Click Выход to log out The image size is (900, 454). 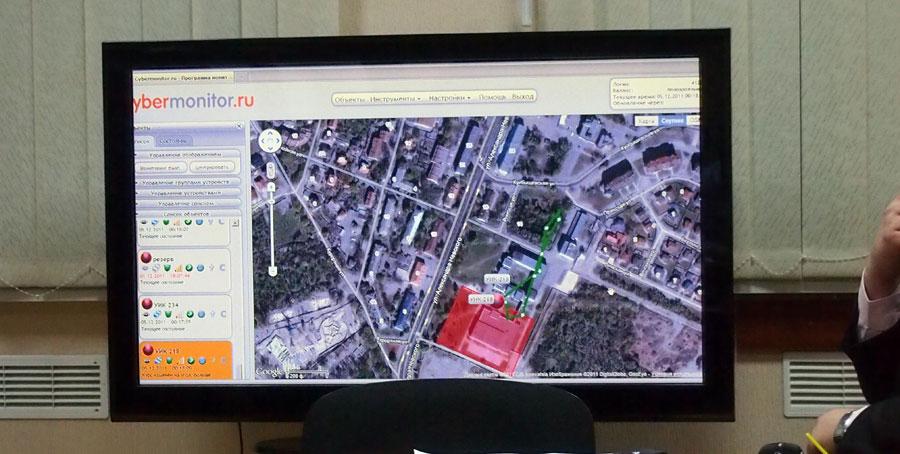(x=523, y=97)
